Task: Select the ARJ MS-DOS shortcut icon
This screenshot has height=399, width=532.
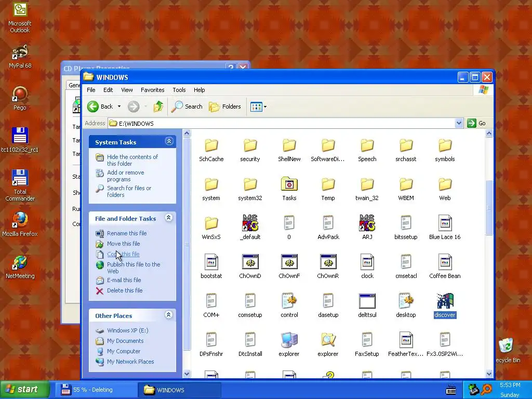Action: pos(367,223)
